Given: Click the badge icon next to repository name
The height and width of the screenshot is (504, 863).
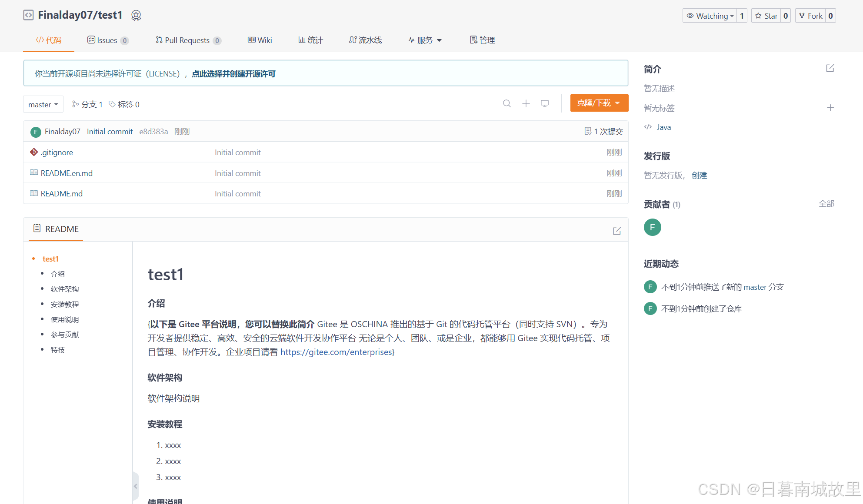Looking at the screenshot, I should tap(136, 16).
